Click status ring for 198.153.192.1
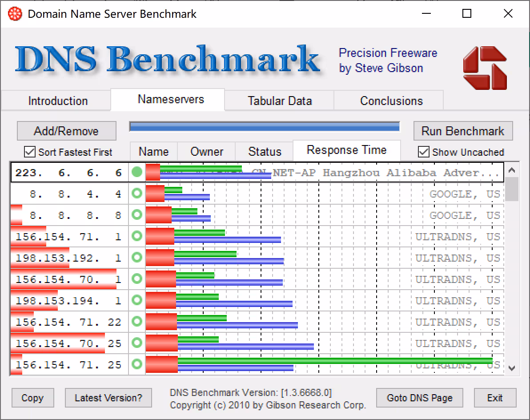Viewport: 530px width, 420px height. (137, 257)
